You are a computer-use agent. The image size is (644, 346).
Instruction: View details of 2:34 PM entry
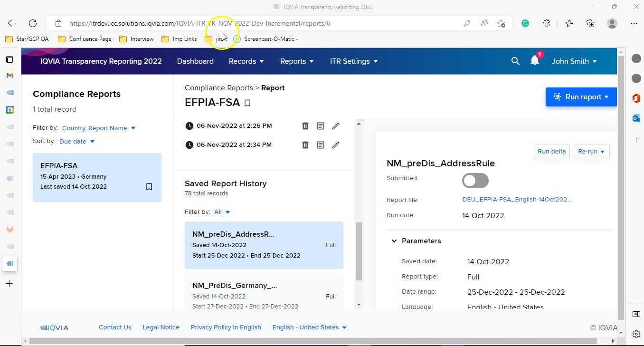click(x=321, y=145)
